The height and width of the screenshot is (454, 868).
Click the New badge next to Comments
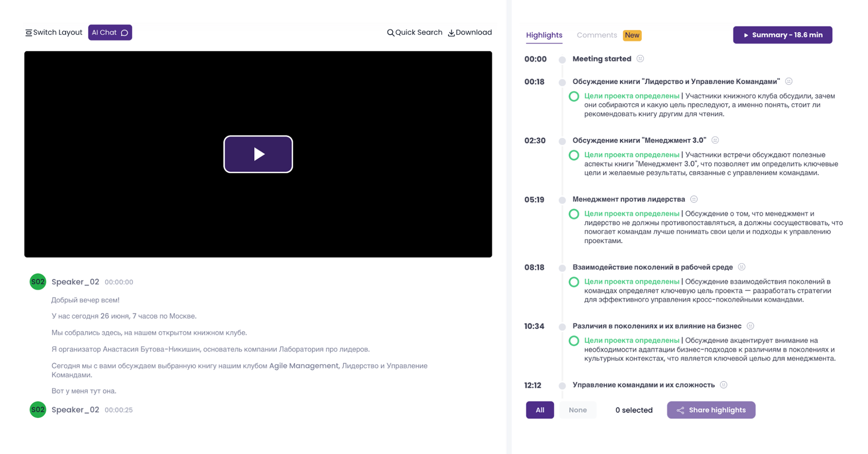point(632,35)
